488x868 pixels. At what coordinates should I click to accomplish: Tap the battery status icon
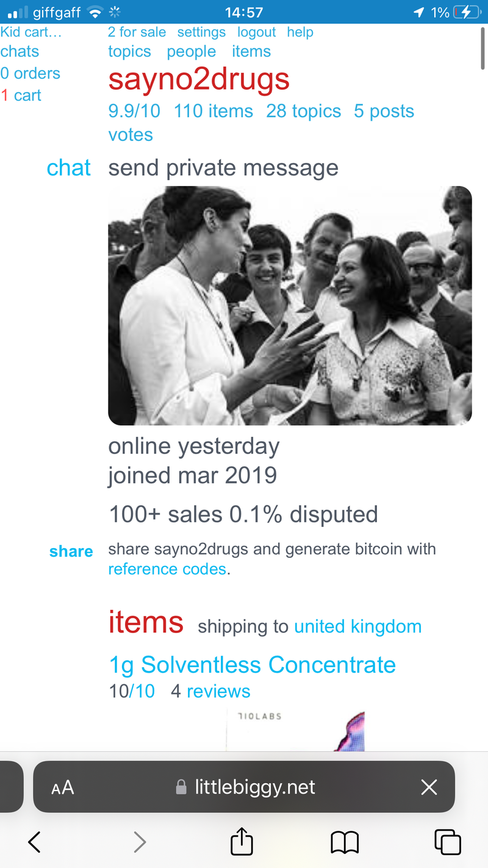pyautogui.click(x=467, y=12)
